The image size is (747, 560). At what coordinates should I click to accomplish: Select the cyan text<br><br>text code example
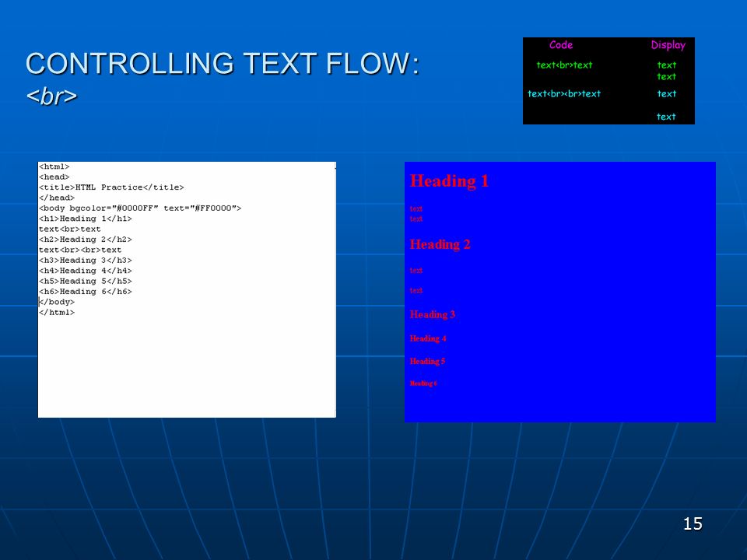564,94
